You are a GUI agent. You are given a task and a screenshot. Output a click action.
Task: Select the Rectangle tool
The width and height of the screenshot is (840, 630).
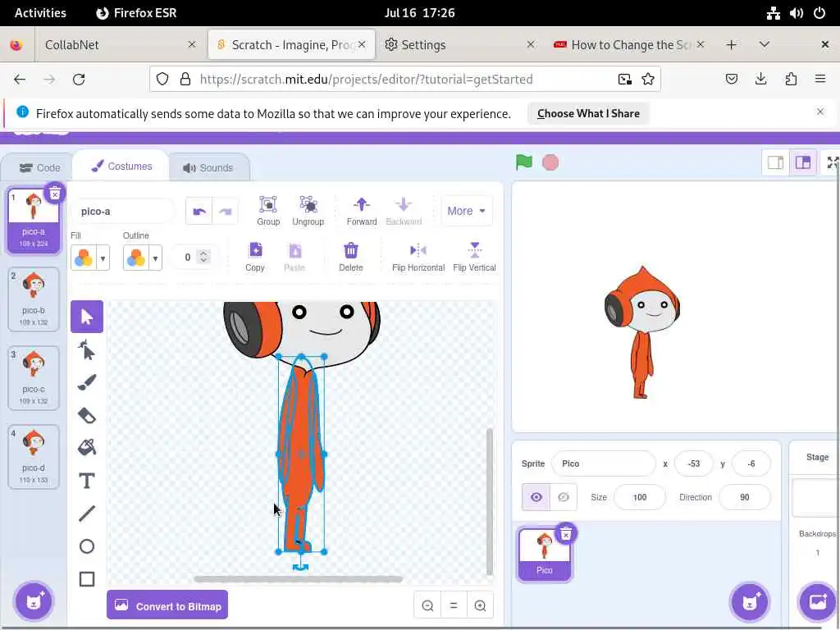(x=87, y=579)
